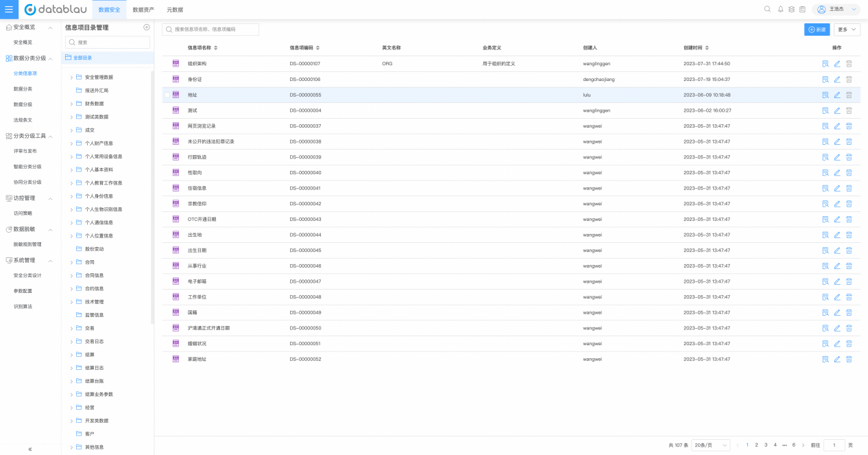Click the page jump number field
The height and width of the screenshot is (455, 868).
tap(834, 445)
